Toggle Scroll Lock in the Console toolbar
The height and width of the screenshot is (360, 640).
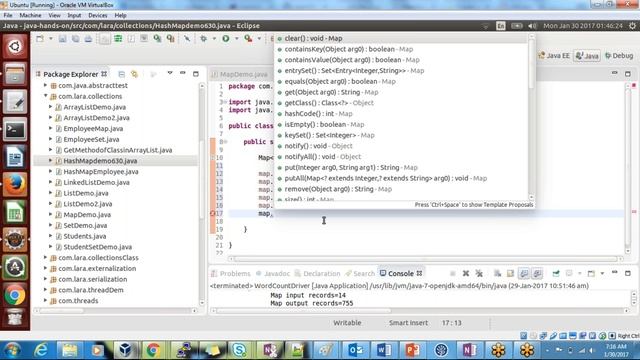point(511,273)
